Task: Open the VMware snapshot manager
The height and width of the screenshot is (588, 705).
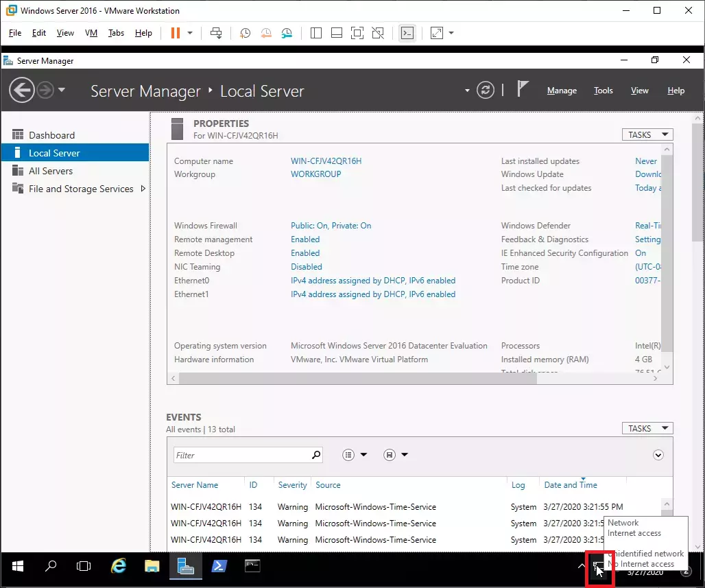Action: click(x=287, y=33)
